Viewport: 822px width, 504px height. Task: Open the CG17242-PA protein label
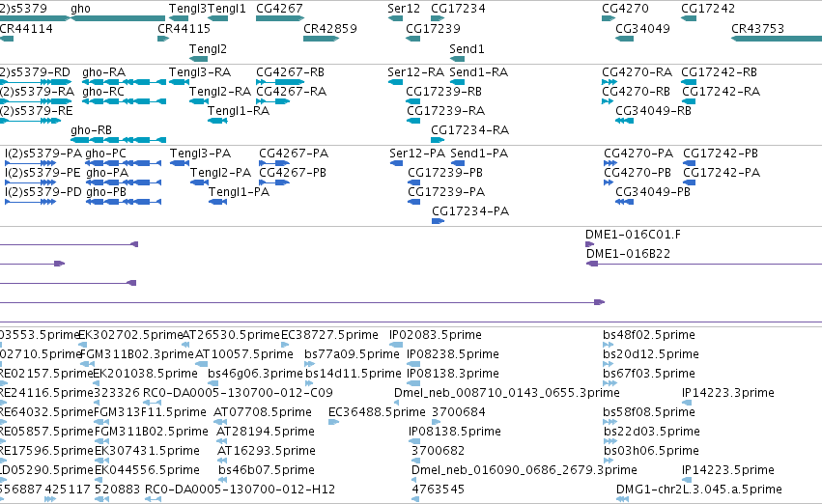tap(722, 173)
